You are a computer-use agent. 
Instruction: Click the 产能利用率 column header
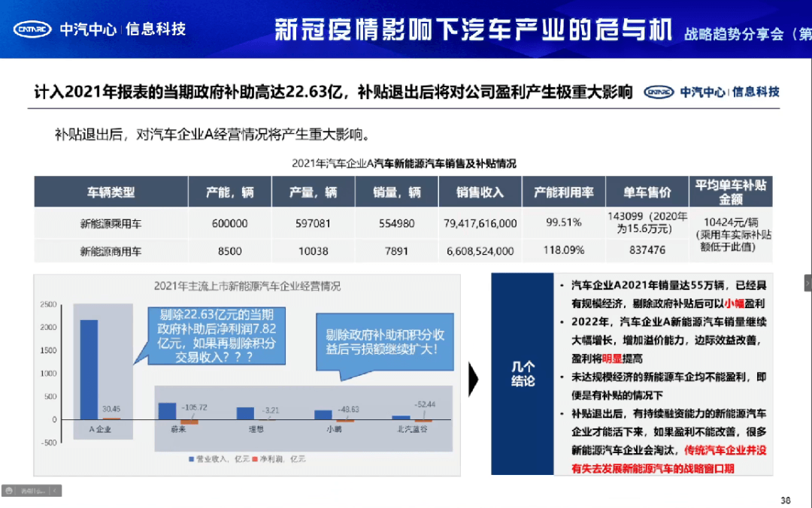[x=563, y=192]
